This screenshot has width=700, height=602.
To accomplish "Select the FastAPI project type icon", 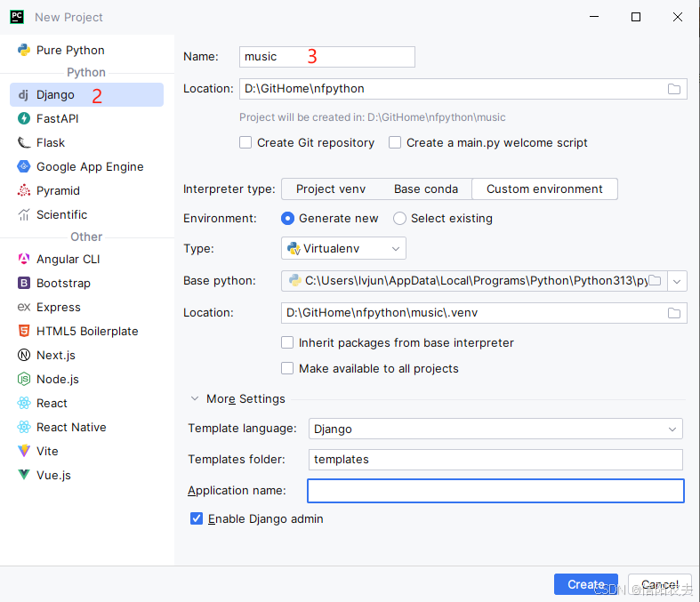I will (24, 118).
